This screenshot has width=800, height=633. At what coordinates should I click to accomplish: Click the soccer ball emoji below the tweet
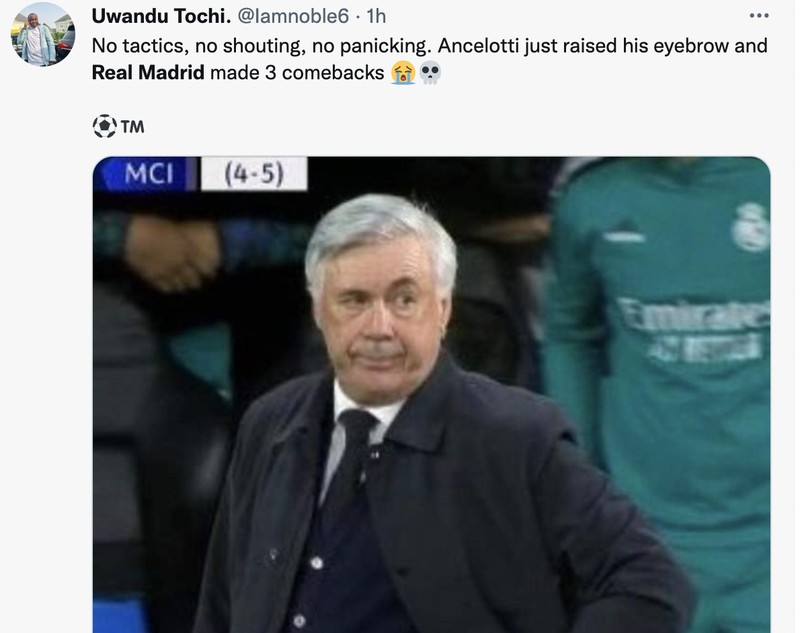[104, 126]
